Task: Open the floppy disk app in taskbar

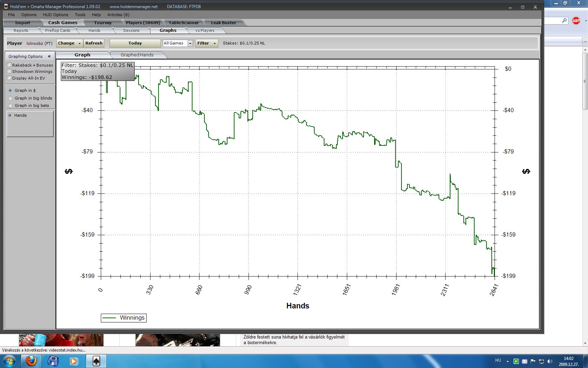Action: click(53, 361)
